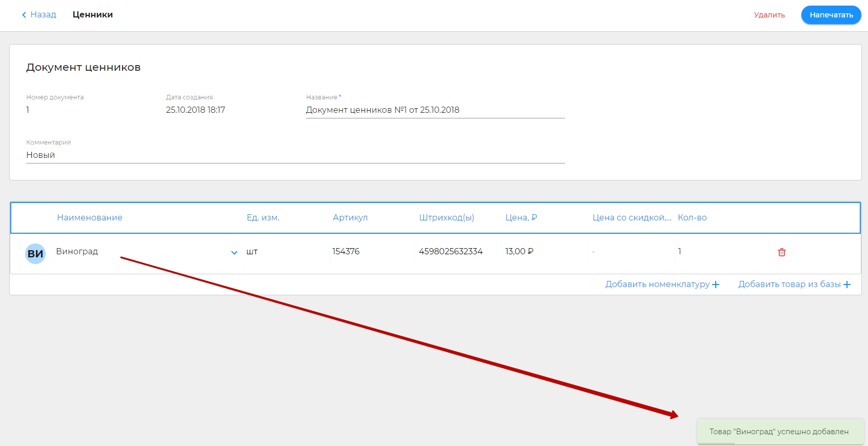The image size is (868, 446).
Task: Click the Штрихкод(ы) column header
Action: [x=447, y=217]
